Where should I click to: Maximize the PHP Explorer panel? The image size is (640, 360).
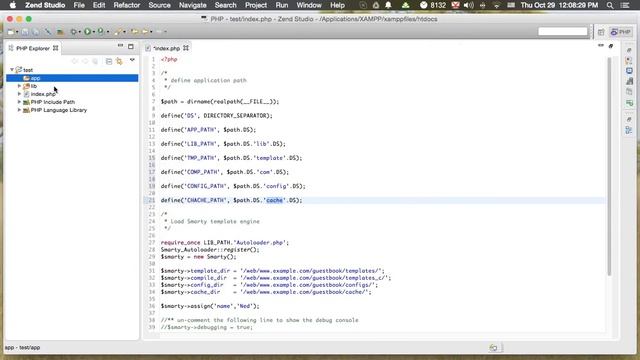tap(131, 47)
